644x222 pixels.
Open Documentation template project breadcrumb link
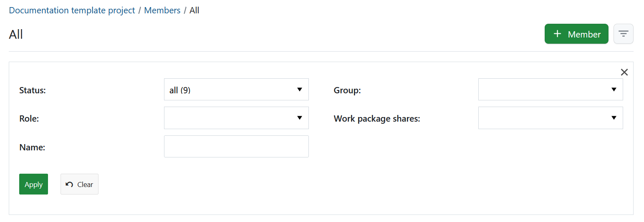[x=72, y=10]
